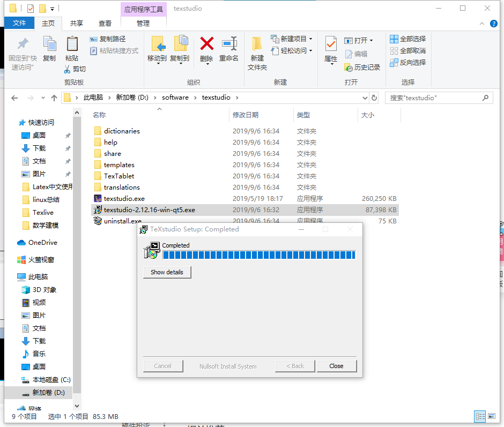Image resolution: width=504 pixels, height=427 pixels.
Task: Open Texlive folder in sidebar
Action: (43, 212)
